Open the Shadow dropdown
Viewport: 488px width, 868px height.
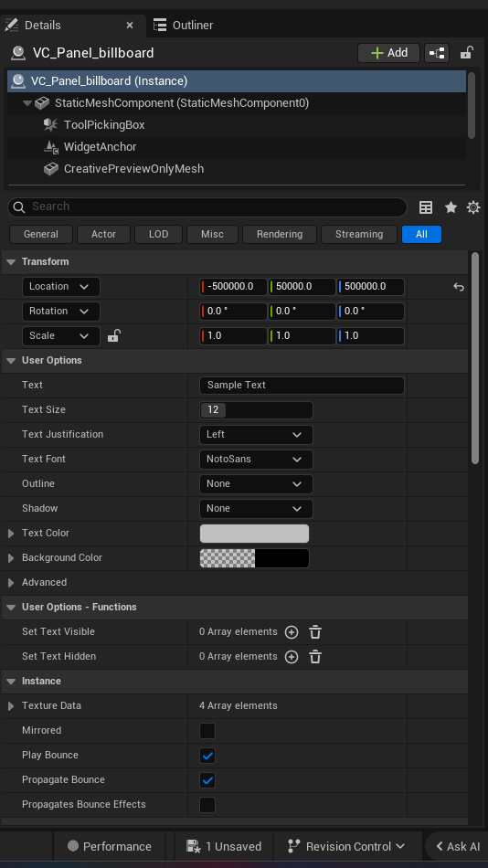[256, 509]
